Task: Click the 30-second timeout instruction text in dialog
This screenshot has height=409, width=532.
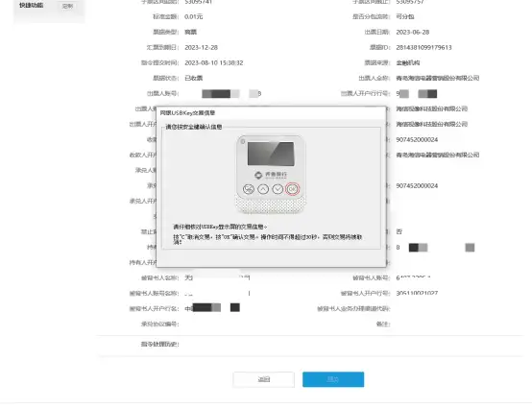Action: click(x=268, y=239)
